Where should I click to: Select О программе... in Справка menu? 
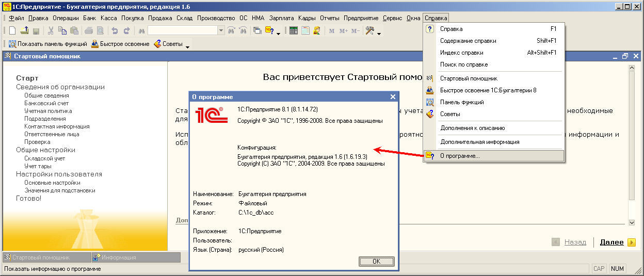coord(459,156)
